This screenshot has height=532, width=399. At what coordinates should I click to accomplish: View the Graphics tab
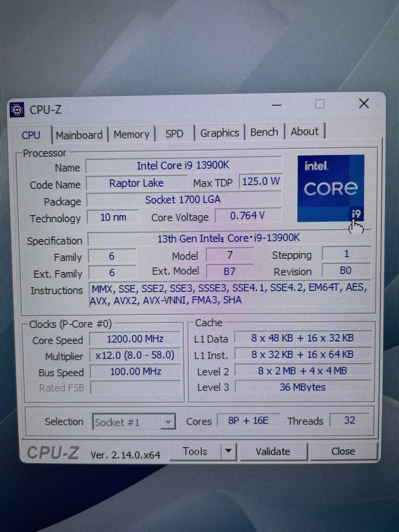(x=219, y=133)
